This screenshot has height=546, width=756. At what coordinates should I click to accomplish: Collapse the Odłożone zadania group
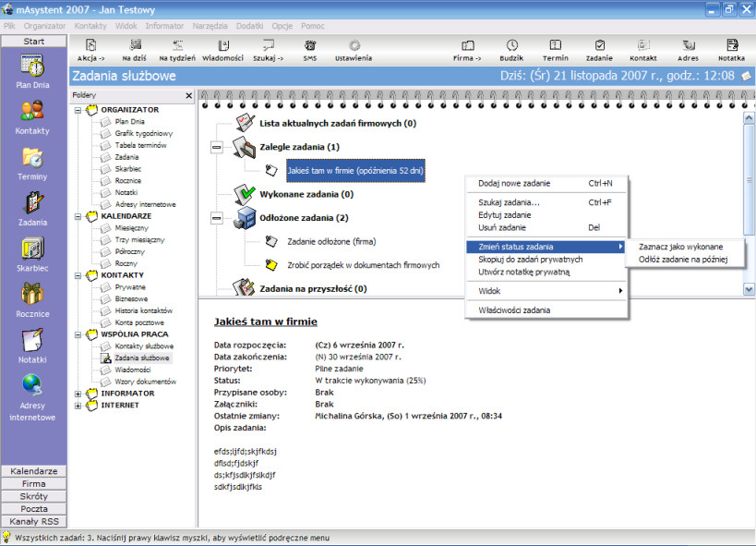(x=217, y=218)
